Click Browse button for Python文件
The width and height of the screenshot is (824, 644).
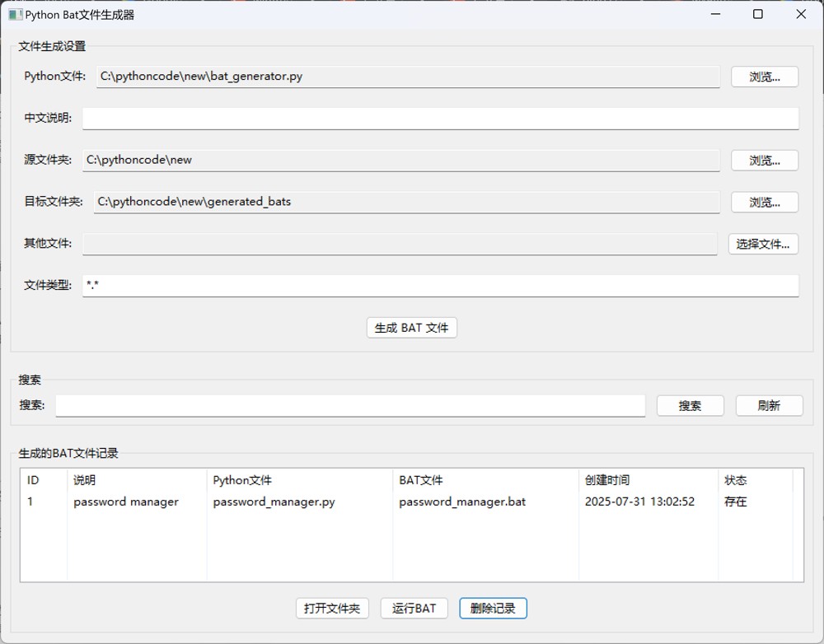pyautogui.click(x=765, y=77)
